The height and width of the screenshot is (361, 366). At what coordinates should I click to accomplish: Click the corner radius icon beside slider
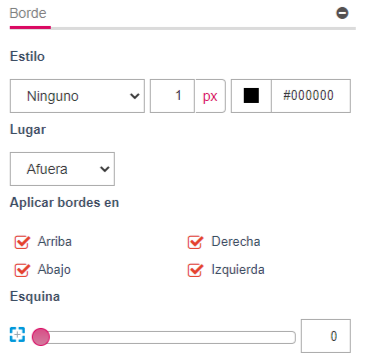(x=17, y=335)
